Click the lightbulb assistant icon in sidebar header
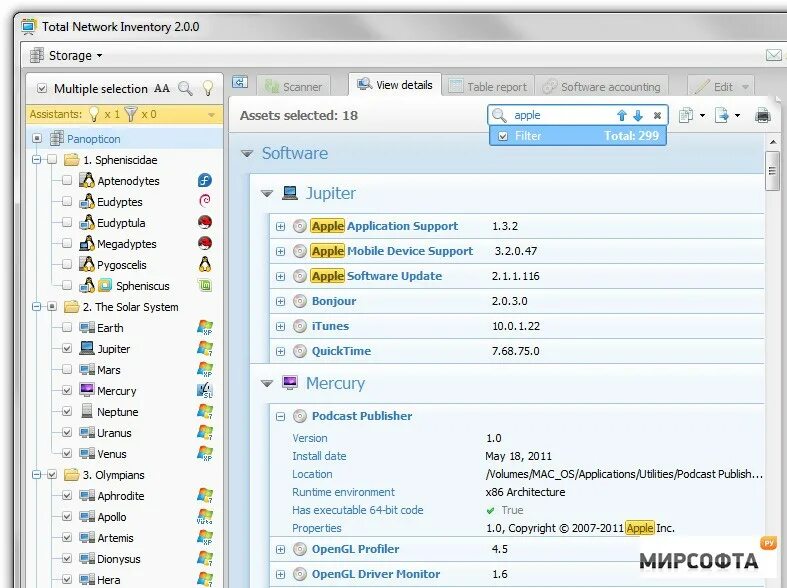 (x=207, y=88)
